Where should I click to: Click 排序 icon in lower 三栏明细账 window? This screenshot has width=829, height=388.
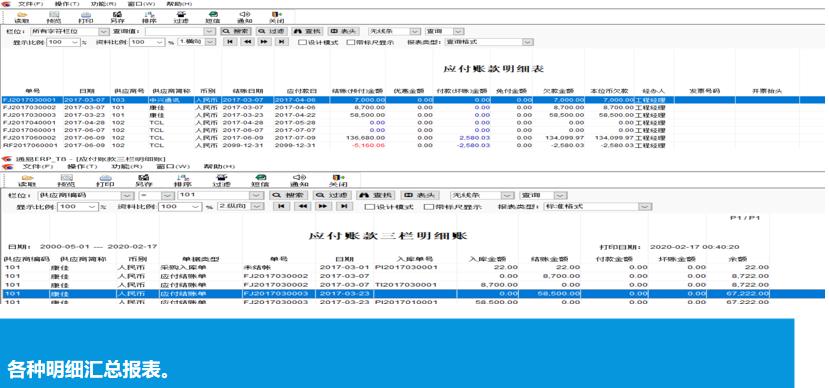coord(183,181)
